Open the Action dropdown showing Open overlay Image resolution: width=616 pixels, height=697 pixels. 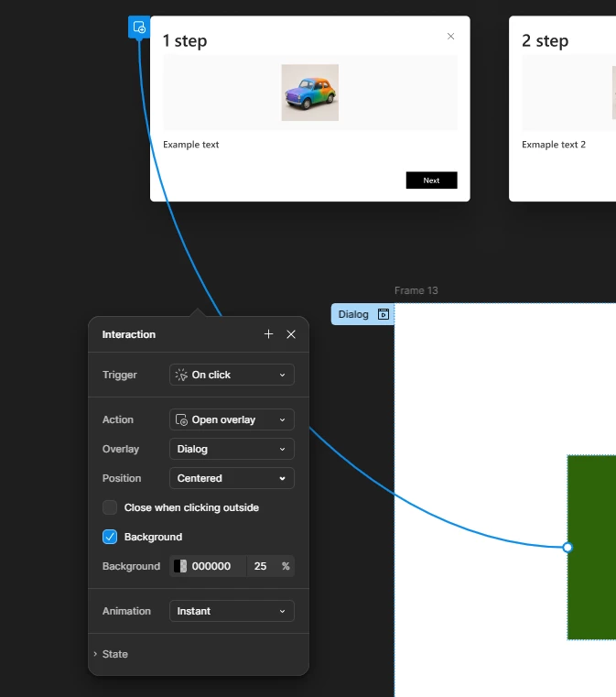point(232,419)
